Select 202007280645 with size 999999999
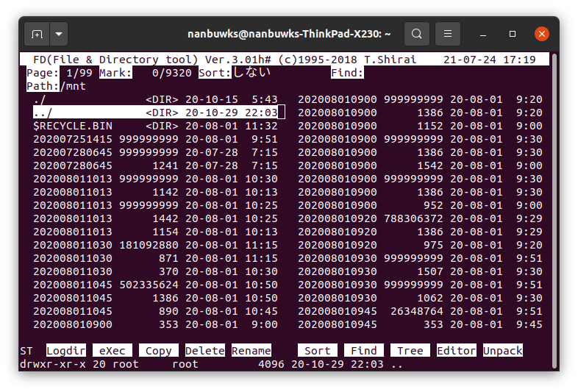Viewport: 578px width, 392px height. [x=155, y=152]
